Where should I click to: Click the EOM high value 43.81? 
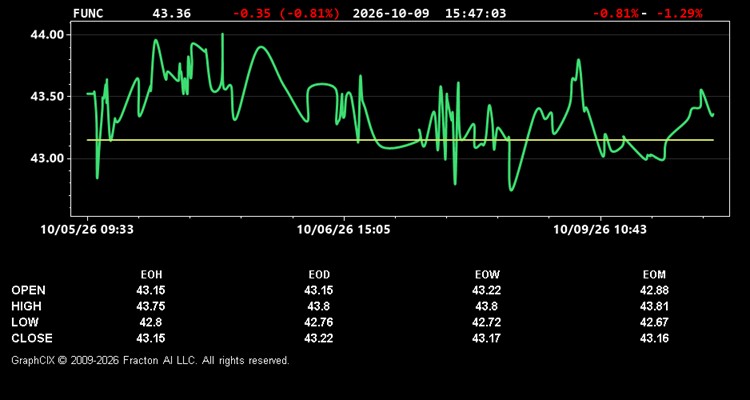[654, 306]
